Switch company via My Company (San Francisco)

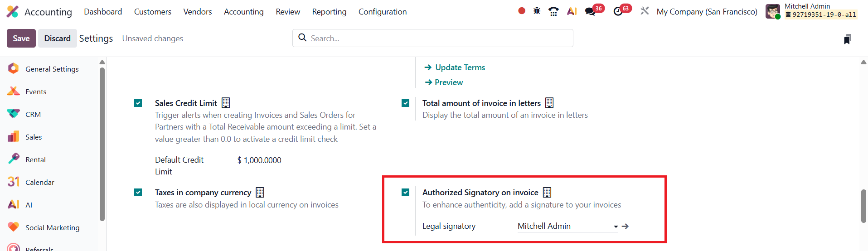coord(707,12)
